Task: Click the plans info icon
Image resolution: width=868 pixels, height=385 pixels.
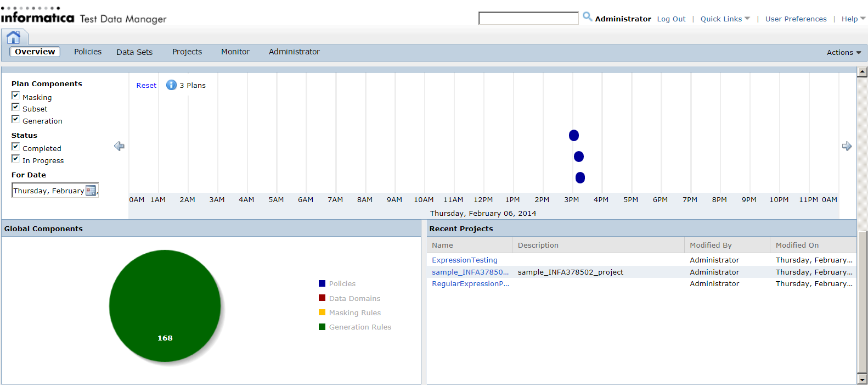Action: point(172,85)
